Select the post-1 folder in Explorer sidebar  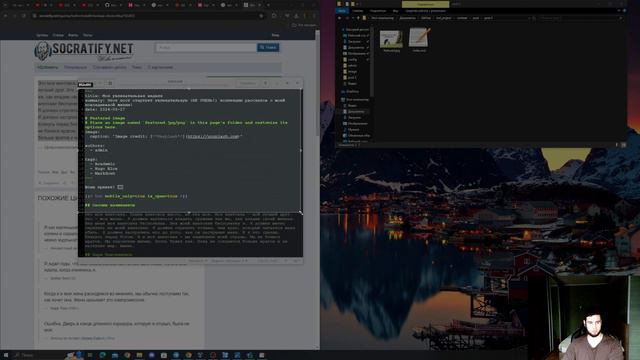pos(352,78)
